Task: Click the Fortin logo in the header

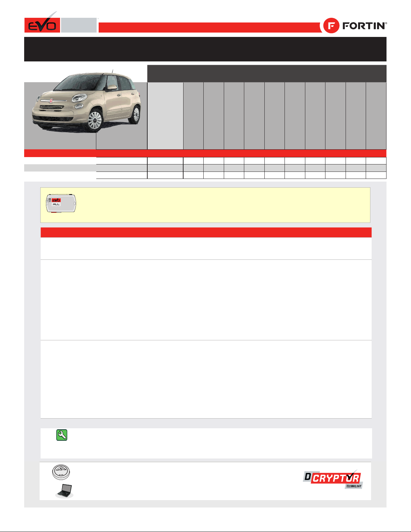Action: pos(355,26)
